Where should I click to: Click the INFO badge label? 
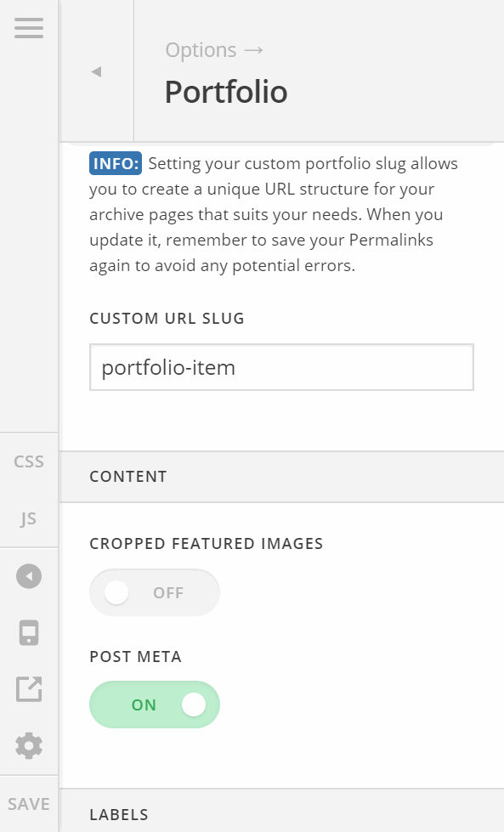[x=115, y=162]
